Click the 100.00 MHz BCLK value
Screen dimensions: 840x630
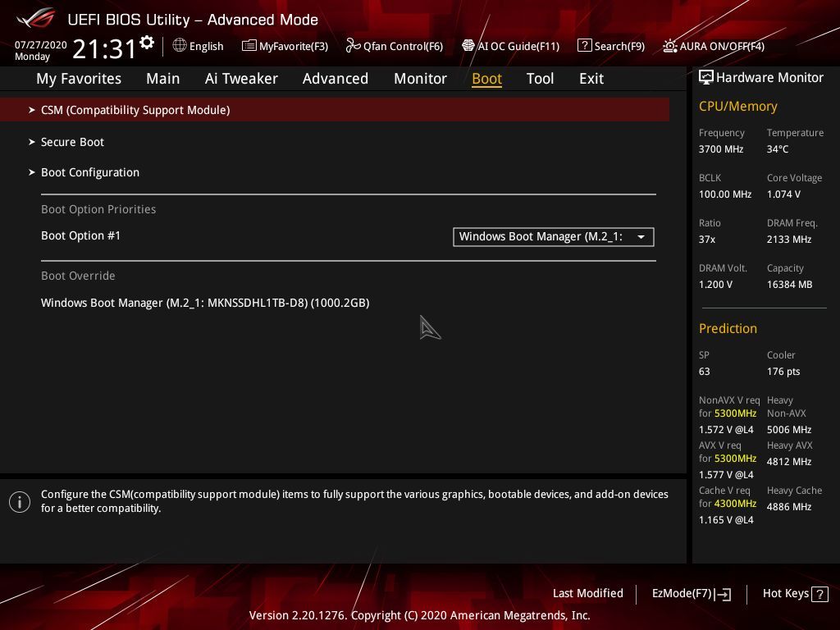coord(725,194)
